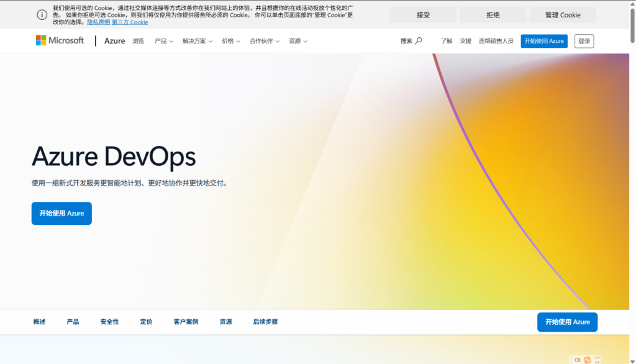Select the 概述 section tab

pyautogui.click(x=39, y=322)
